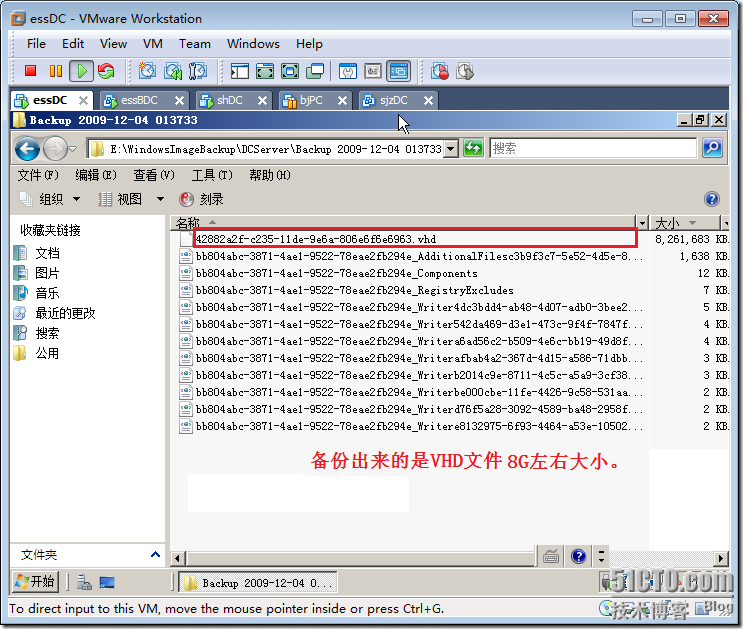
Task: Click the 刻录 burn disc button
Action: [202, 199]
